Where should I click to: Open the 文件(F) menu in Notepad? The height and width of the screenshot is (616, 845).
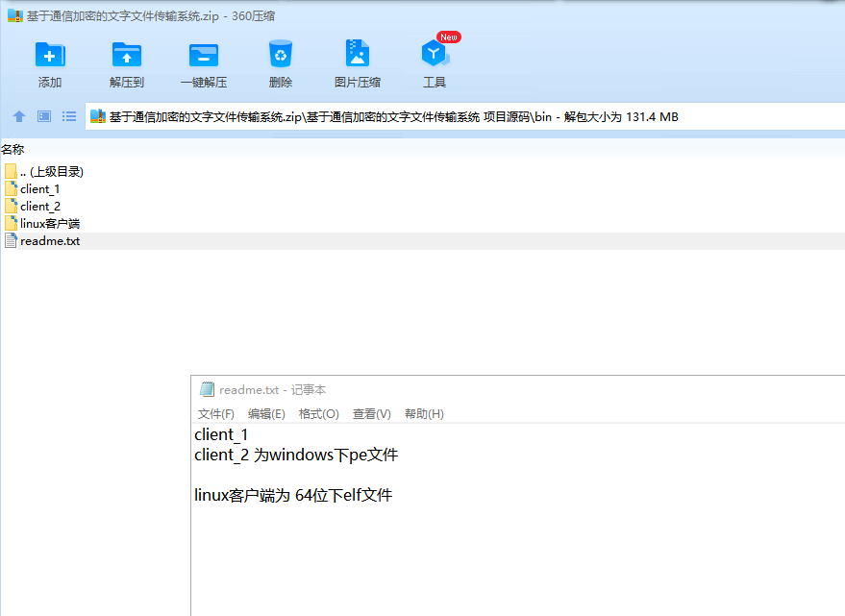(215, 414)
